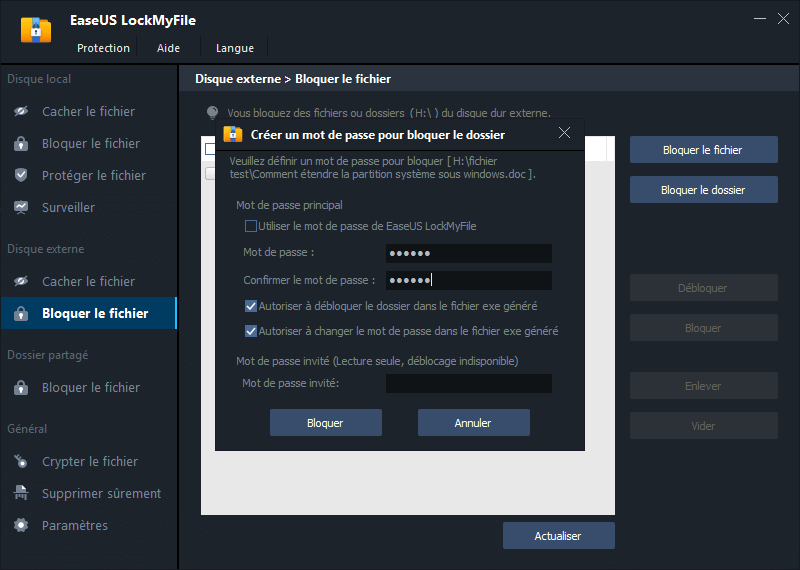
Task: Click the padlock icon in highlighted Bloquer le fichier
Action: [21, 313]
